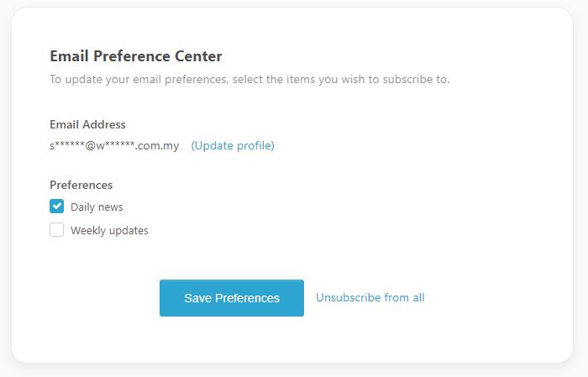This screenshot has width=588, height=377.
Task: Click the Unsubscribe from all link
Action: click(370, 297)
